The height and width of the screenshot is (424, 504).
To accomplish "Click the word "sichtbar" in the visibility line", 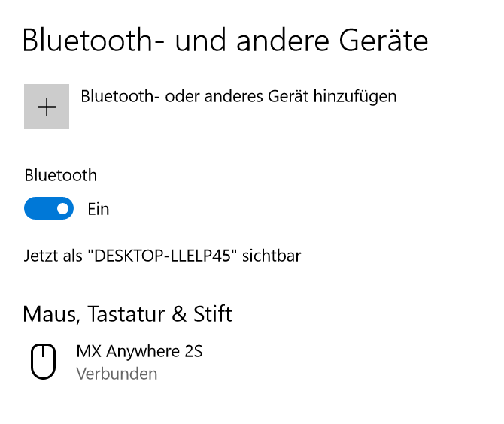I will (x=275, y=256).
